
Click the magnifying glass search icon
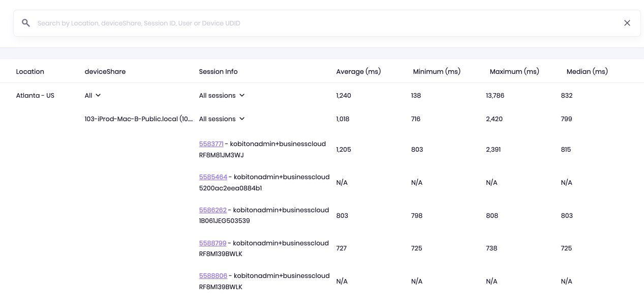[x=26, y=23]
